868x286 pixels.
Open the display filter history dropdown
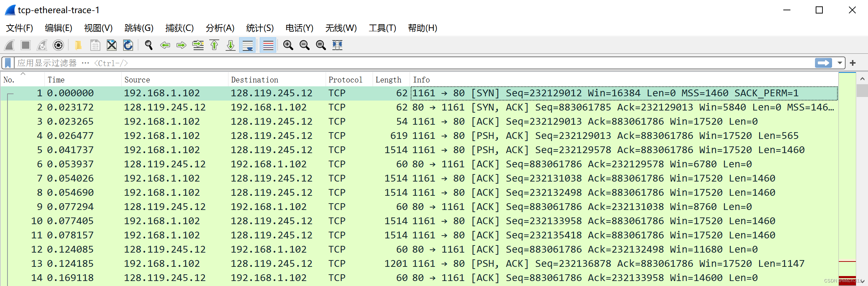click(x=840, y=63)
